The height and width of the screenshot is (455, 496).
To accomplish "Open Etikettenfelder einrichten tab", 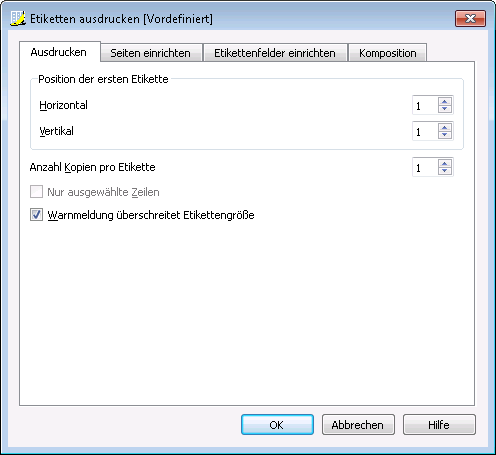I will [x=275, y=53].
